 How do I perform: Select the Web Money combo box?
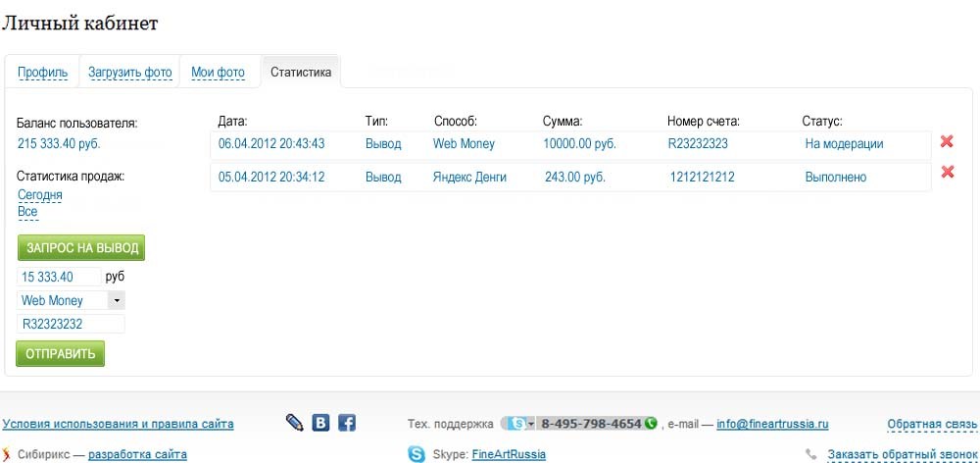click(x=71, y=300)
